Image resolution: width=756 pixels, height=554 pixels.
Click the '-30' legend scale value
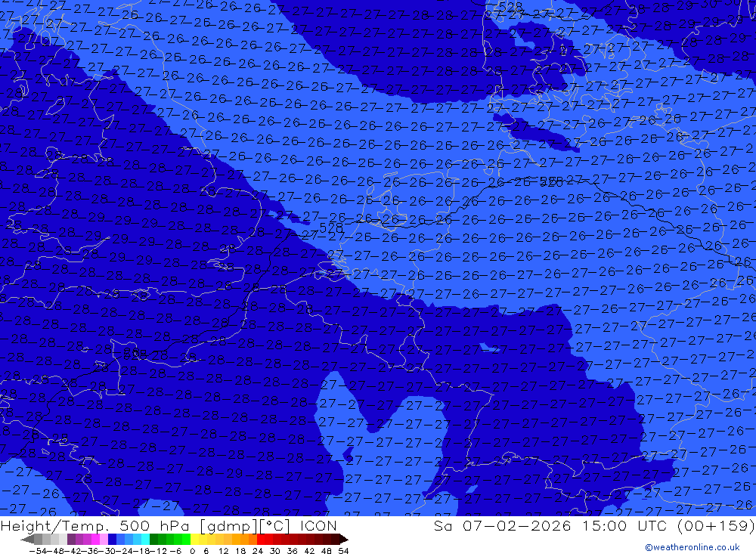click(x=107, y=551)
